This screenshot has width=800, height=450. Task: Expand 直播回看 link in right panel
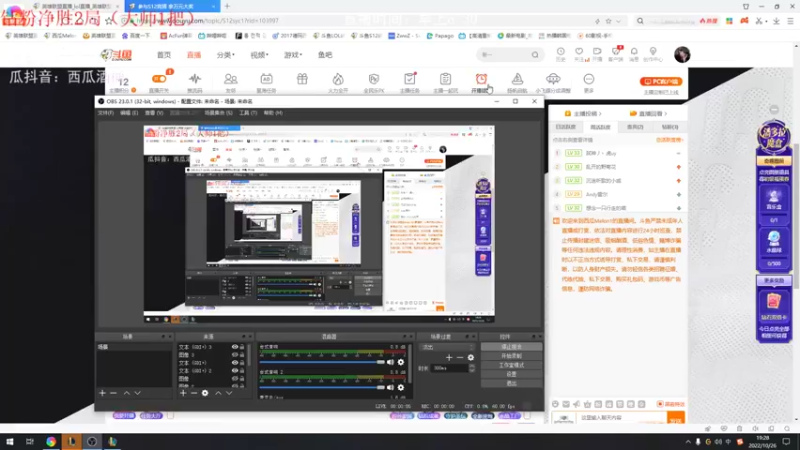point(648,114)
